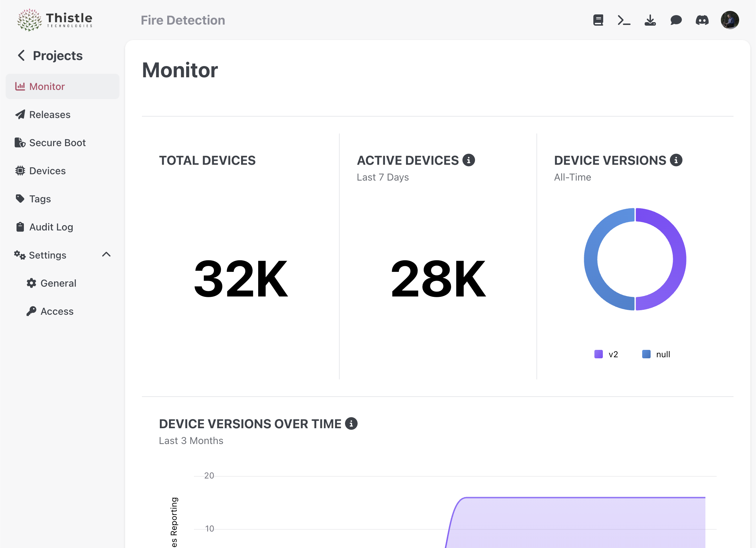Open the Secure Boot page
Image resolution: width=756 pixels, height=548 pixels.
click(x=57, y=143)
